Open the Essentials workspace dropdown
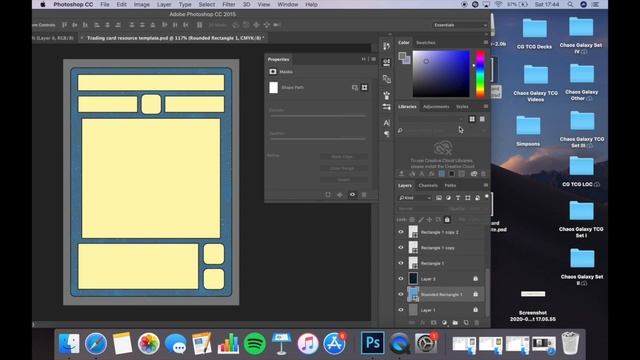The height and width of the screenshot is (360, 640). pos(460,25)
